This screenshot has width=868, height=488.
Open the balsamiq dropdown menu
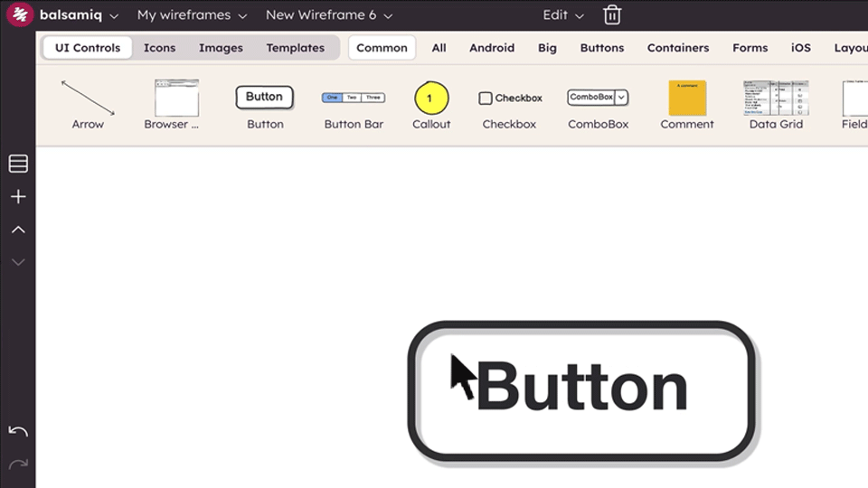[79, 15]
